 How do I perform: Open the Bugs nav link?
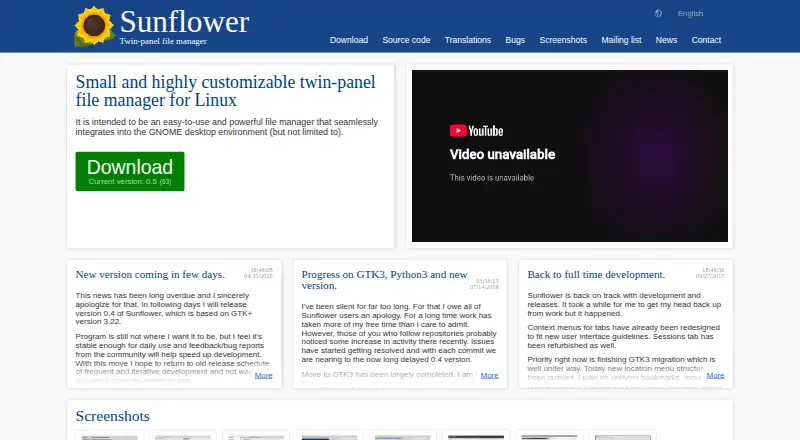(515, 40)
